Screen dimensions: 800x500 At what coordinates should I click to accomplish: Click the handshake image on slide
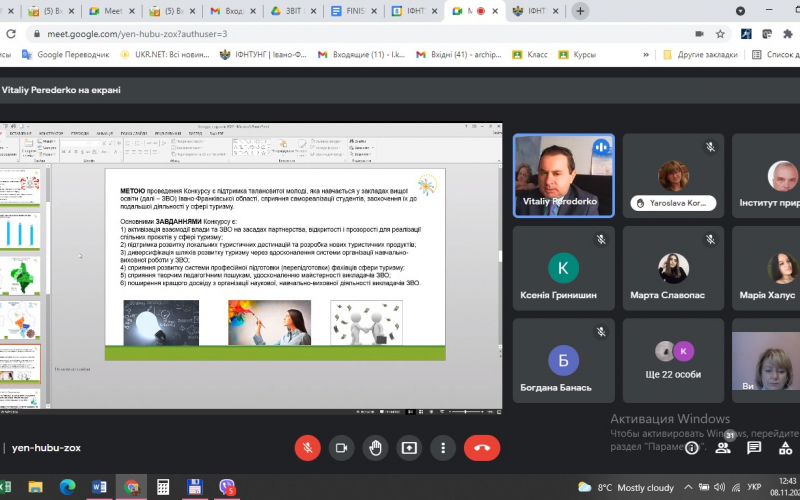[366, 323]
